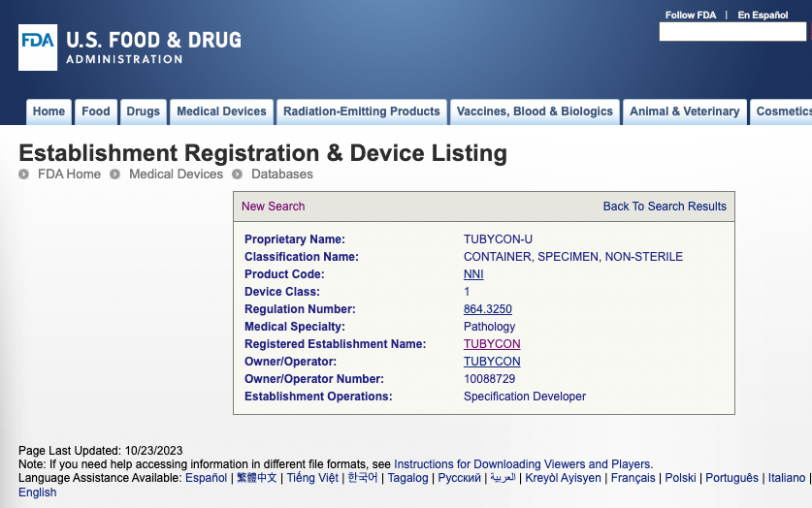Select Kreyòl Ayisyen language assistance
The image size is (812, 508).
(563, 478)
